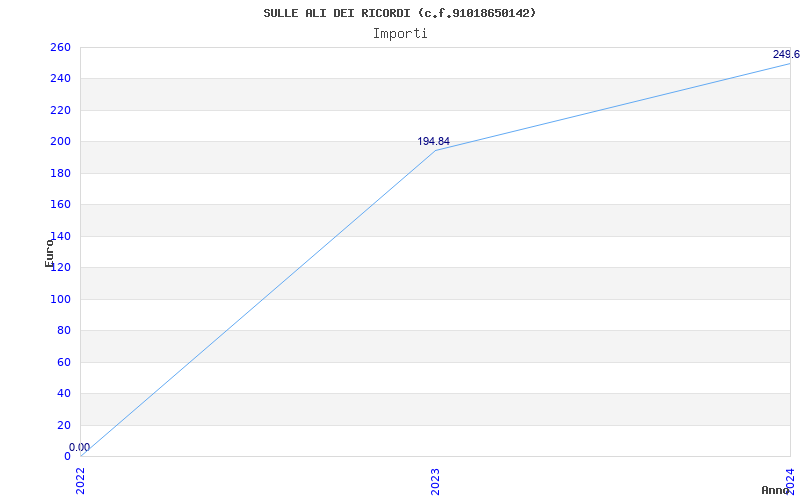The height and width of the screenshot is (500, 800).
Task: Click the 100 y-axis tick label
Action: (60, 299)
